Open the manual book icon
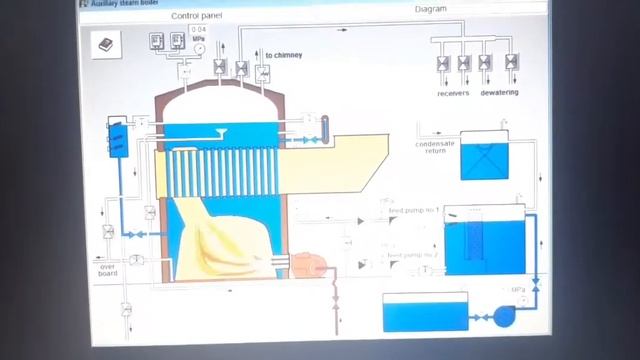 (x=106, y=44)
